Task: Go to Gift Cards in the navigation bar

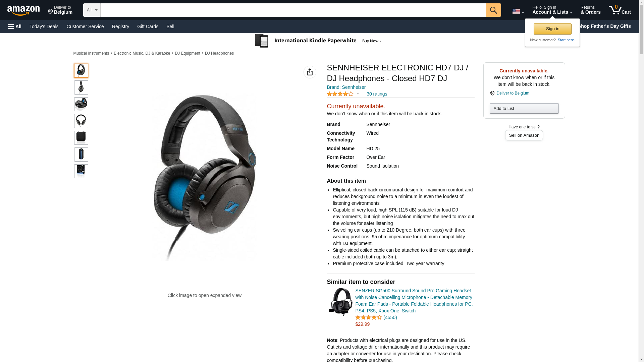Action: (148, 26)
